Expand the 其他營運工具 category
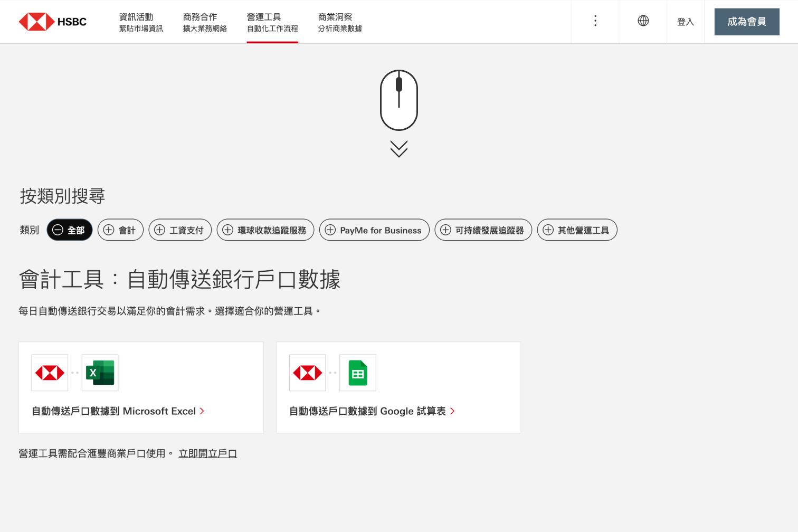 click(577, 230)
